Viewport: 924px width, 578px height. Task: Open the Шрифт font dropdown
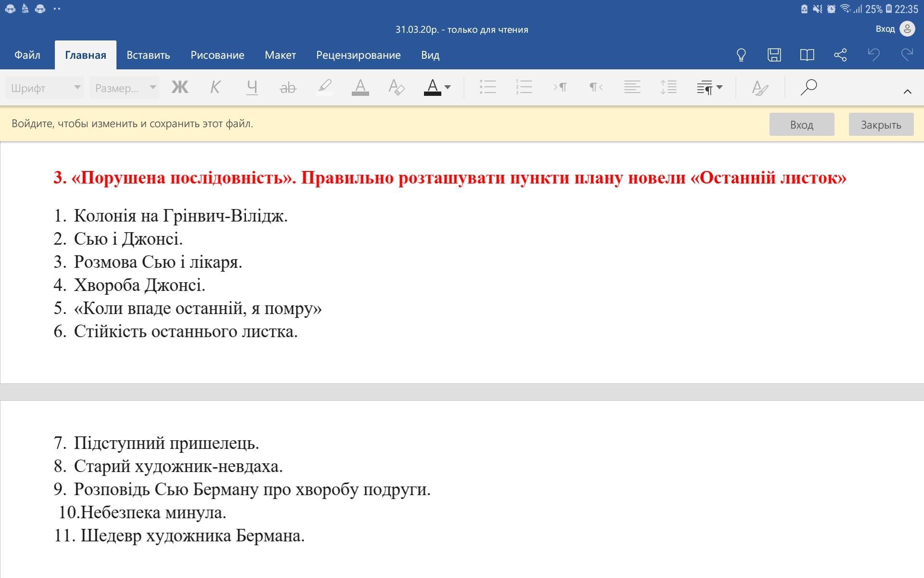point(44,88)
